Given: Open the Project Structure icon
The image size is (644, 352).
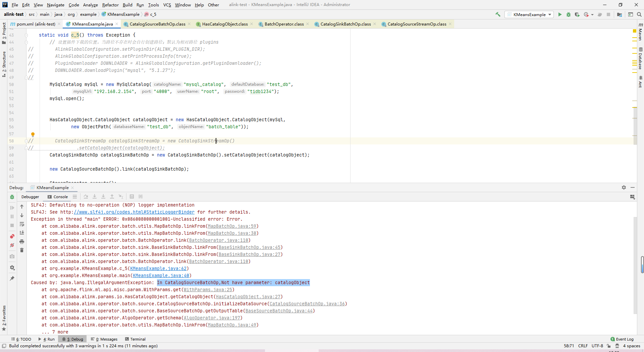Looking at the screenshot, I should [620, 14].
